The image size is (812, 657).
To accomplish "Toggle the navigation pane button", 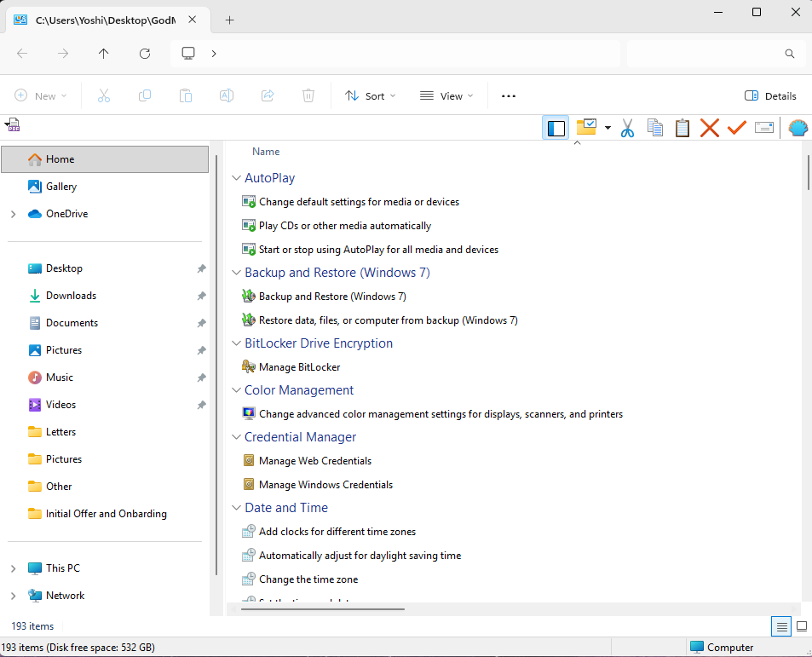I will [x=556, y=128].
